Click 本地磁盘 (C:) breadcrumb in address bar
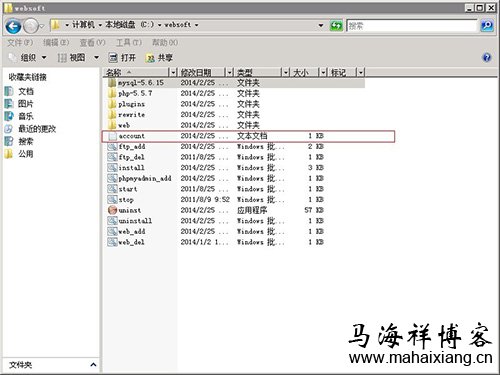Image resolution: width=500 pixels, height=375 pixels. 130,25
